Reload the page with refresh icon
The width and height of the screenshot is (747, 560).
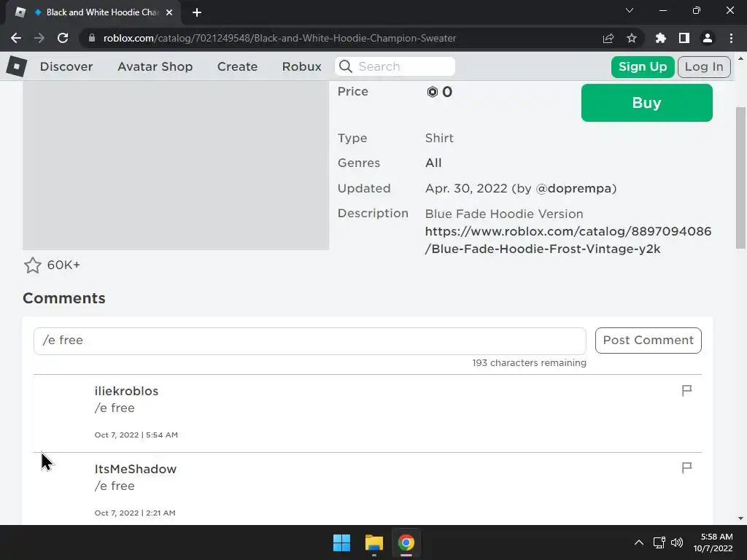pyautogui.click(x=63, y=38)
